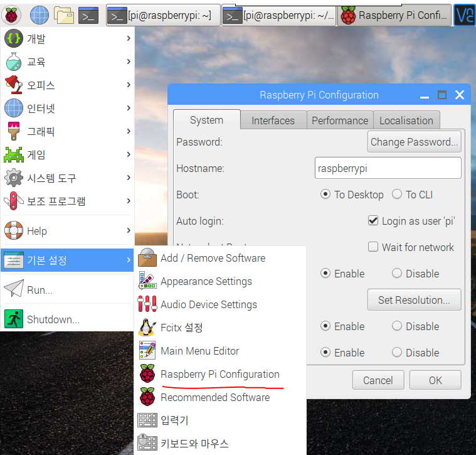This screenshot has height=455, width=476.
Task: Click the Help lifebuoy icon
Action: (13, 230)
